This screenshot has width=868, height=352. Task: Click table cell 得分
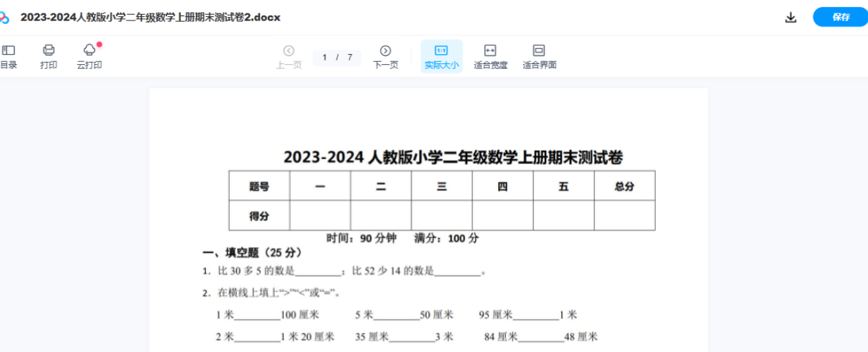[x=259, y=216]
